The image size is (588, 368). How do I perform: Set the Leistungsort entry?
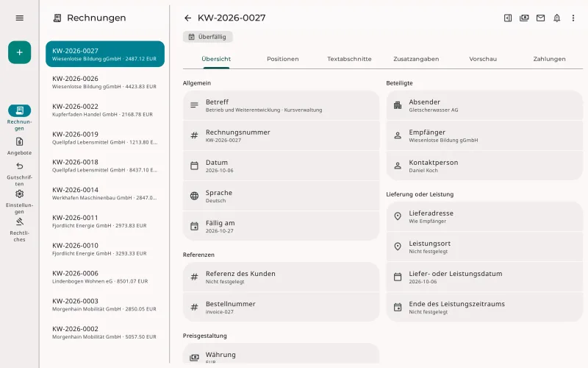click(484, 247)
